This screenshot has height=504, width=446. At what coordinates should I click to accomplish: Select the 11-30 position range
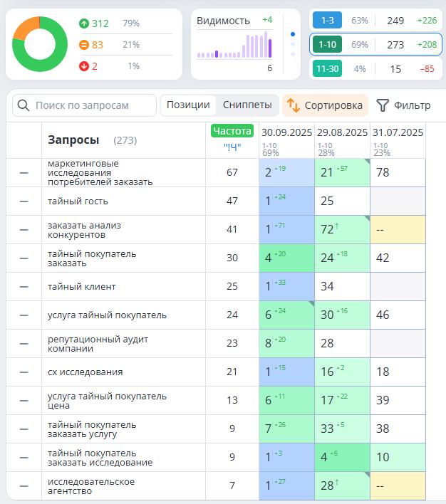click(327, 68)
